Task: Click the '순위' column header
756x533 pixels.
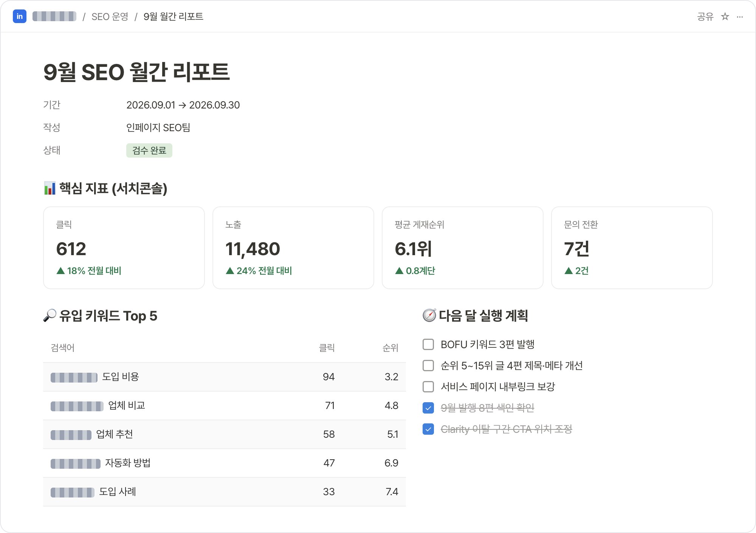Action: point(390,348)
